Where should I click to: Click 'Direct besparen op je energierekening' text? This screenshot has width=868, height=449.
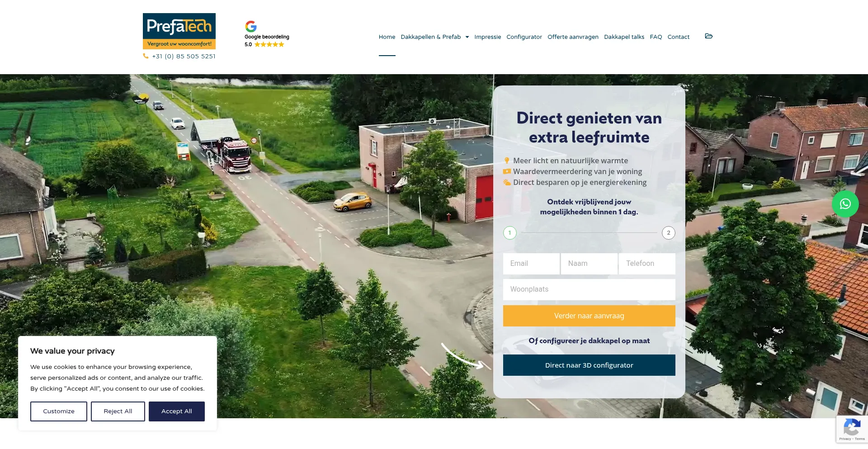pyautogui.click(x=580, y=182)
